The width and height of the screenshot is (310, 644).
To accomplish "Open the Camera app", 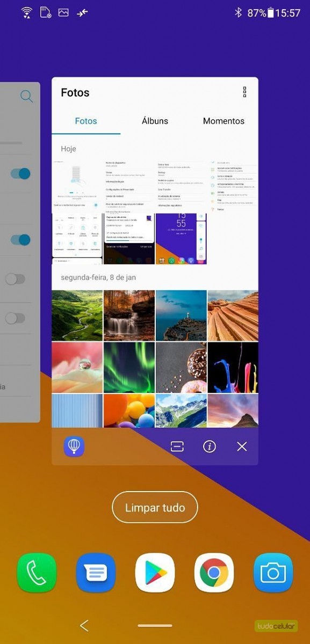I will click(x=273, y=573).
